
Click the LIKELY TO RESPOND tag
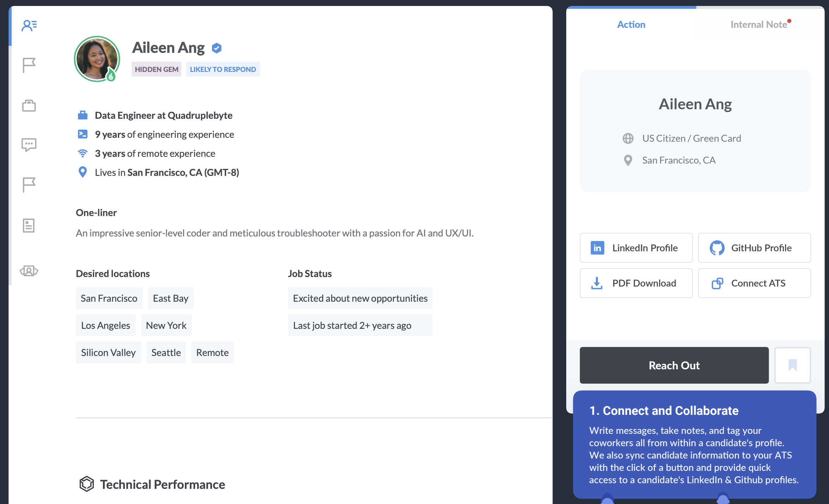(x=223, y=69)
